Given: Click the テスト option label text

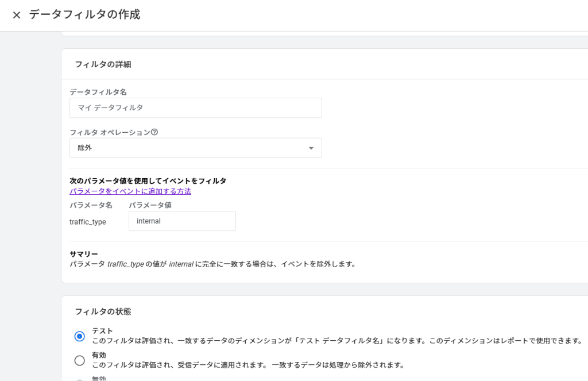Looking at the screenshot, I should (x=102, y=331).
